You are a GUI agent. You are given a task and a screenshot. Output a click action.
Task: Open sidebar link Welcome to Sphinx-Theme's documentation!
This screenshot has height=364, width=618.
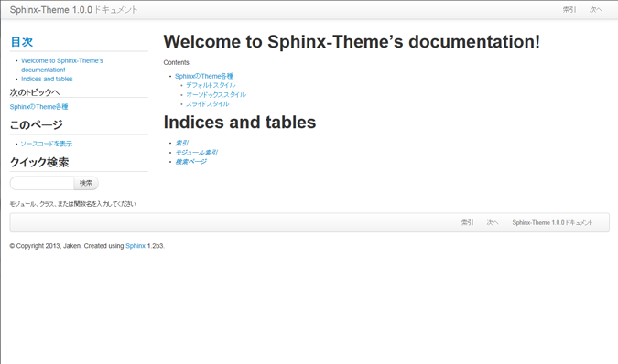tap(62, 65)
